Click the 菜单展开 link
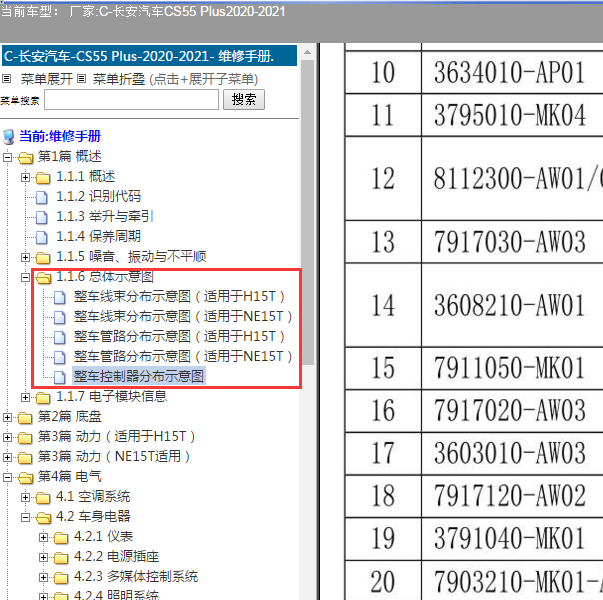Screen dimensions: 603x600 pos(47,79)
